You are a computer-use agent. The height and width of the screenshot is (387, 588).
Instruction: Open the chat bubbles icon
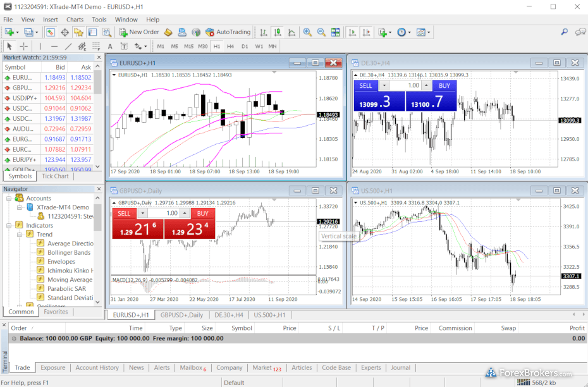pos(580,32)
